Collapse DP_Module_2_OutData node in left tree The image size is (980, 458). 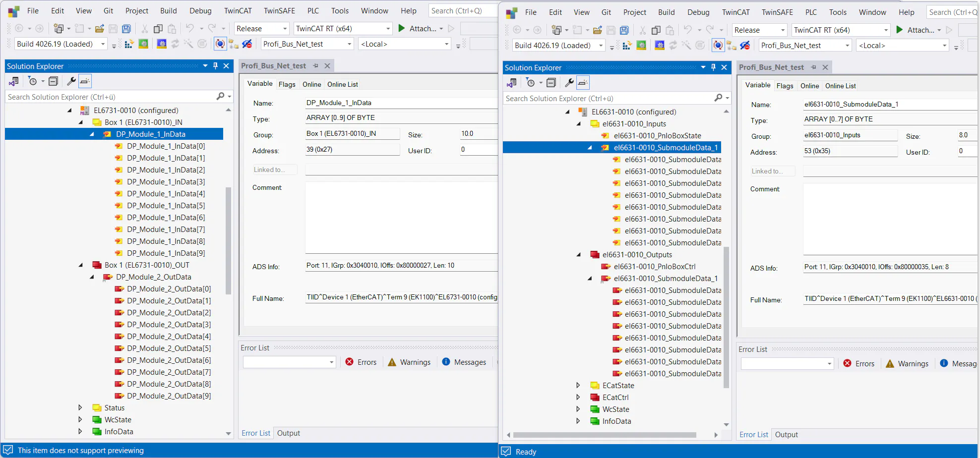tap(92, 277)
